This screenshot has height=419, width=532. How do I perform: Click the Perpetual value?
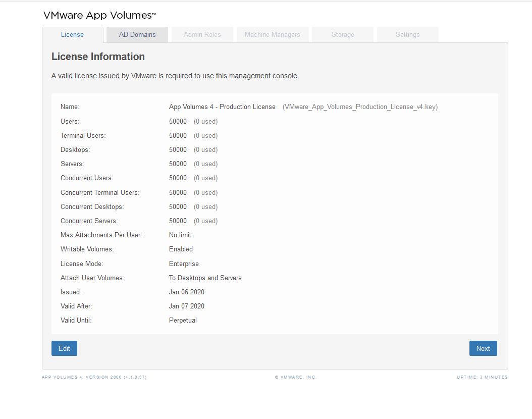point(183,321)
